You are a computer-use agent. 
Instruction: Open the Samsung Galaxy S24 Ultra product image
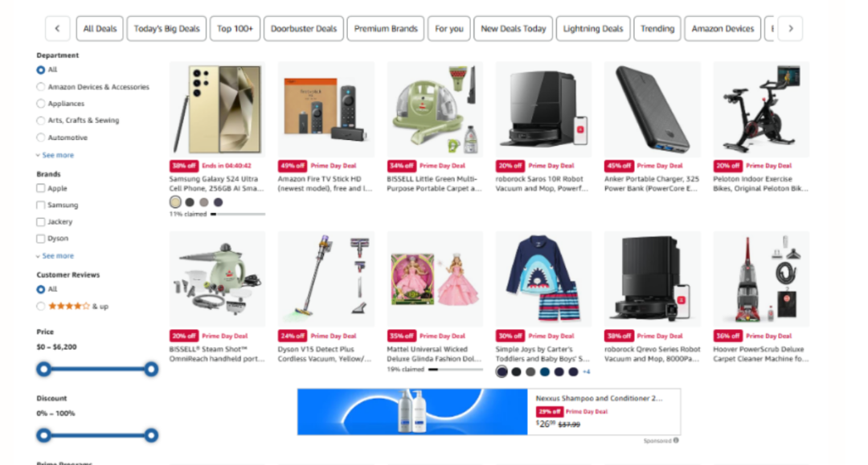(218, 109)
